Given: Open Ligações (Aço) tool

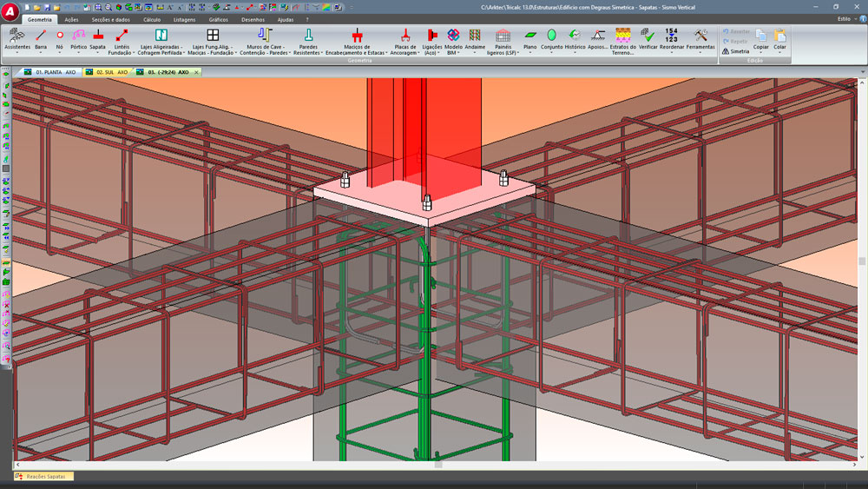Looking at the screenshot, I should [x=431, y=42].
